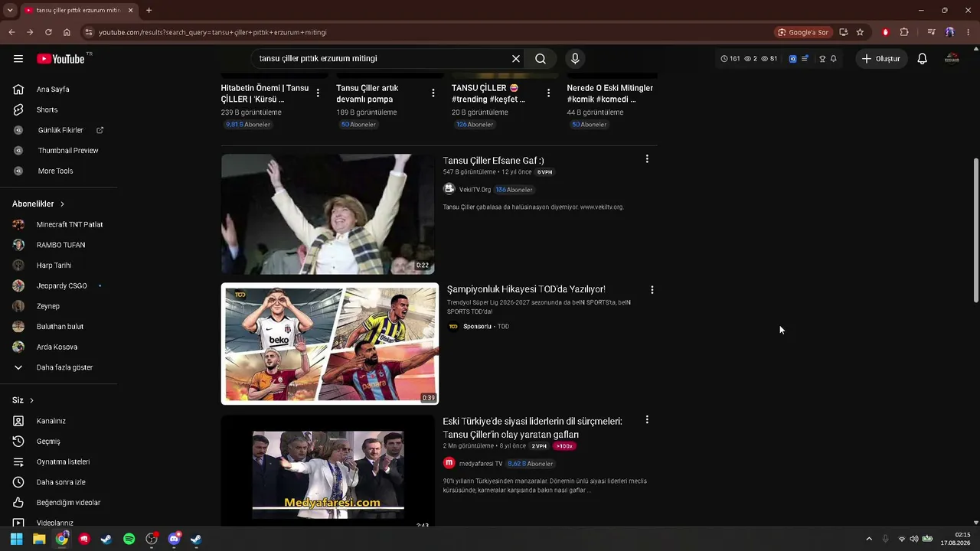The image size is (980, 551).
Task: Open Chrome home page button
Action: tap(67, 32)
